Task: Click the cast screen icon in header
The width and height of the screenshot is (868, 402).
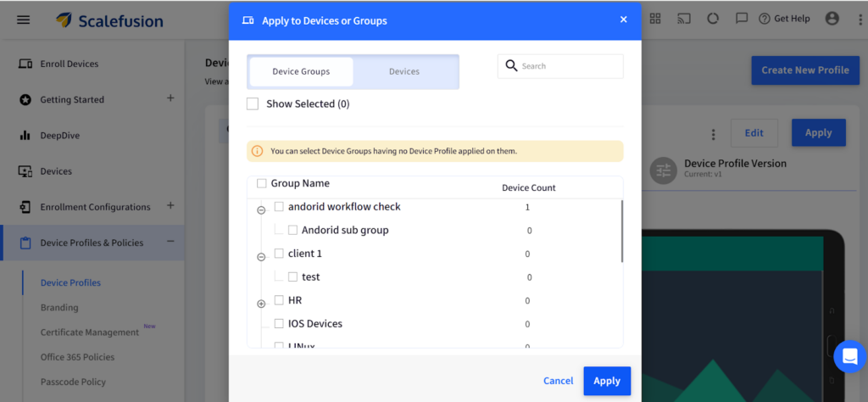Action: pos(683,19)
